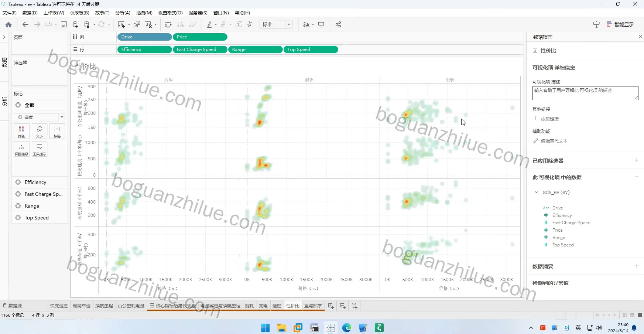The width and height of the screenshot is (644, 334).
Task: Click the save workbook icon
Action: click(64, 24)
